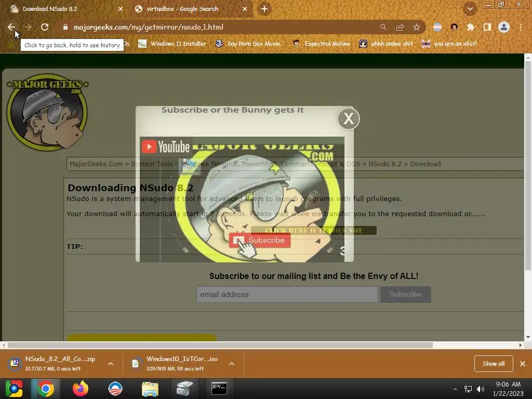
Task: Open Espectral McGee bookmark
Action: coord(321,44)
